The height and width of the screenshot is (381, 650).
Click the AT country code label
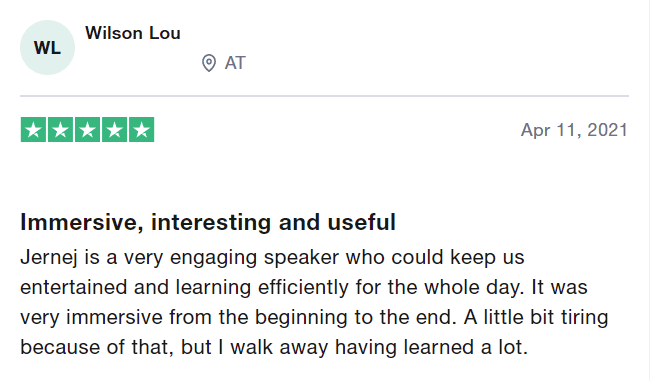click(235, 63)
